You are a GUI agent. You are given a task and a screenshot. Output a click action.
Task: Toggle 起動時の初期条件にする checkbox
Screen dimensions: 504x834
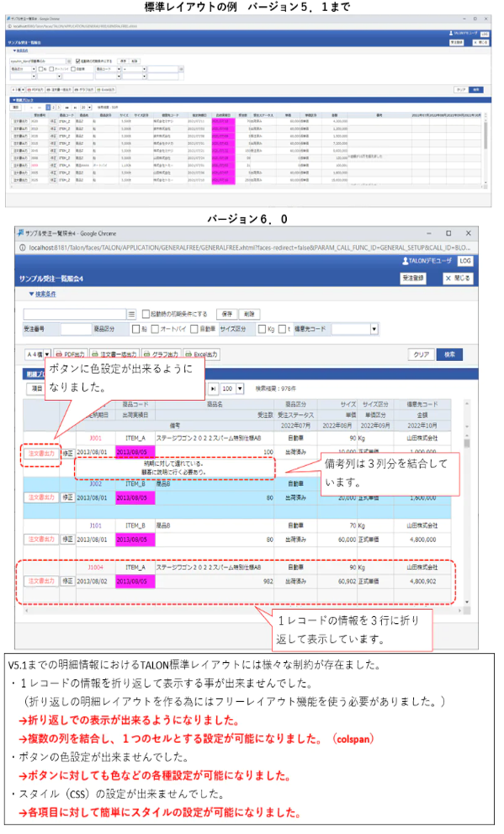point(146,314)
